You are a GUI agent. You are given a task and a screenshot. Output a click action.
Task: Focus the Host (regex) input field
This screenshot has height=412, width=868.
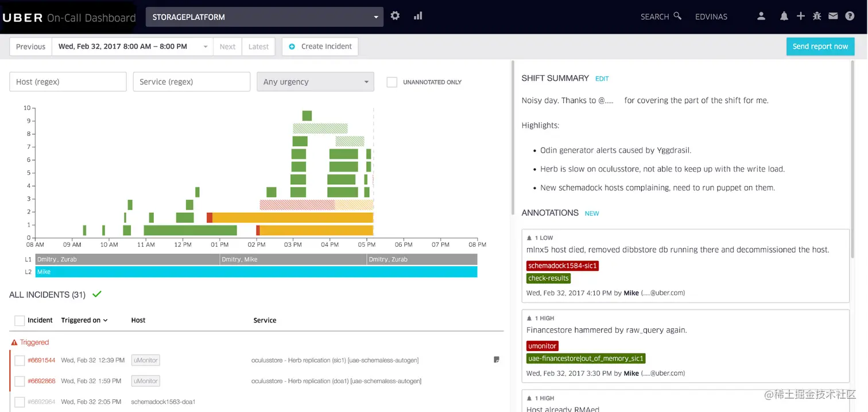(x=68, y=82)
